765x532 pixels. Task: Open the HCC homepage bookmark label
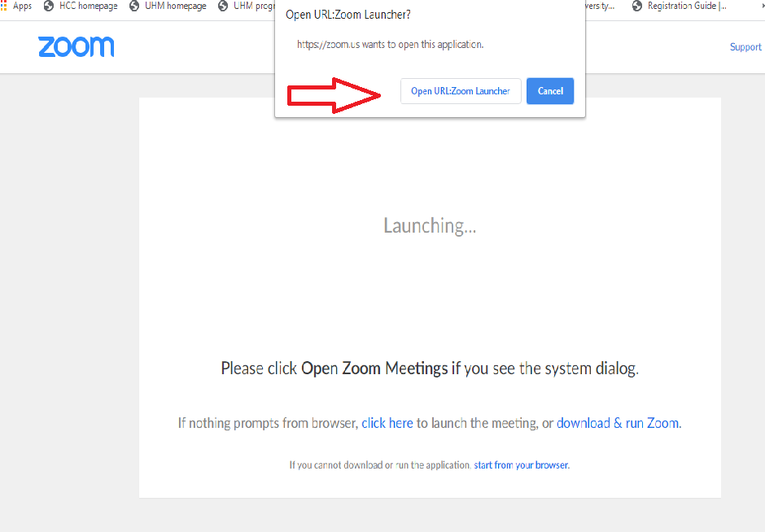(x=89, y=6)
